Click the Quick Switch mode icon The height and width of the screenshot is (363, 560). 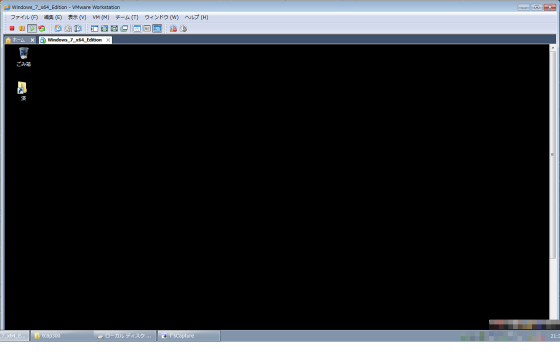tap(104, 29)
